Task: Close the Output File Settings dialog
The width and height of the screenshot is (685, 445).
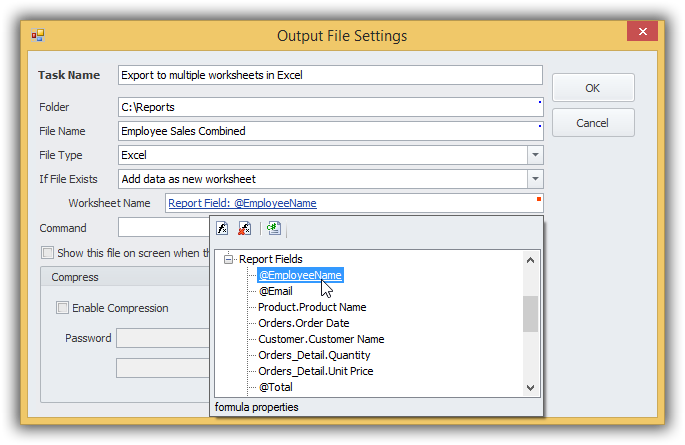Action: (641, 34)
